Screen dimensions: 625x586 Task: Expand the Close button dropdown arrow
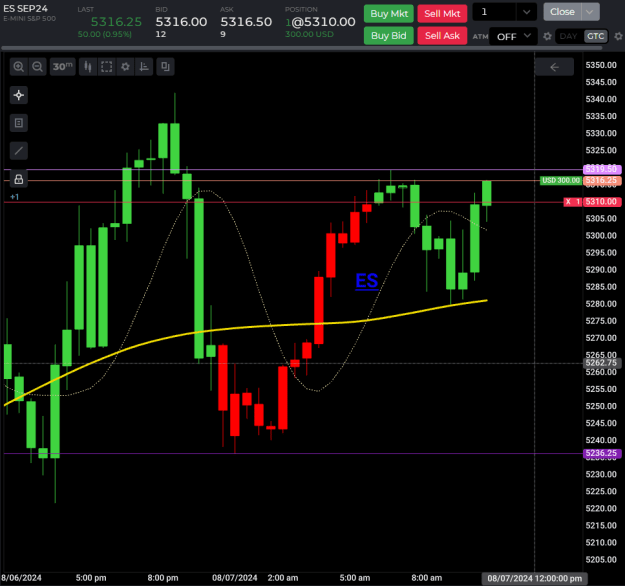590,12
